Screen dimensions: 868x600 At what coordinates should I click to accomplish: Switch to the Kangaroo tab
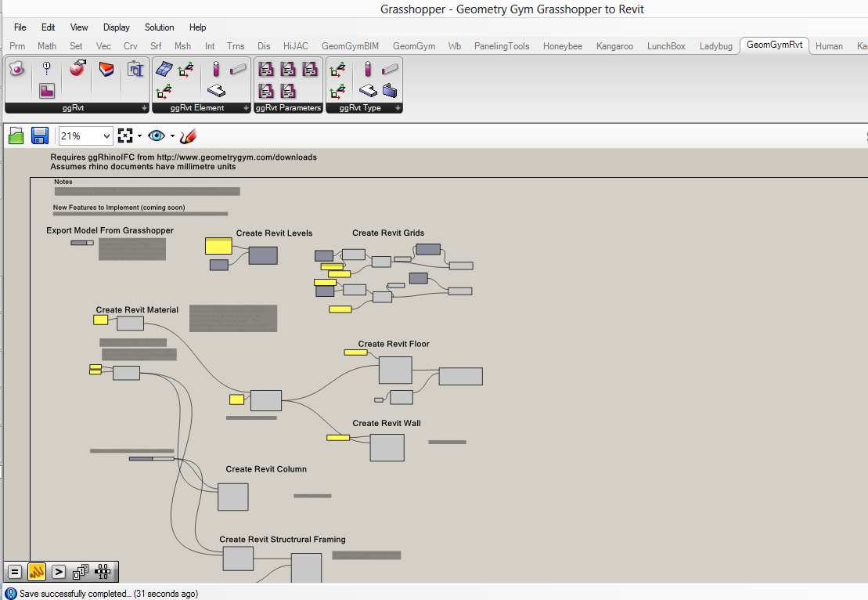coord(614,46)
